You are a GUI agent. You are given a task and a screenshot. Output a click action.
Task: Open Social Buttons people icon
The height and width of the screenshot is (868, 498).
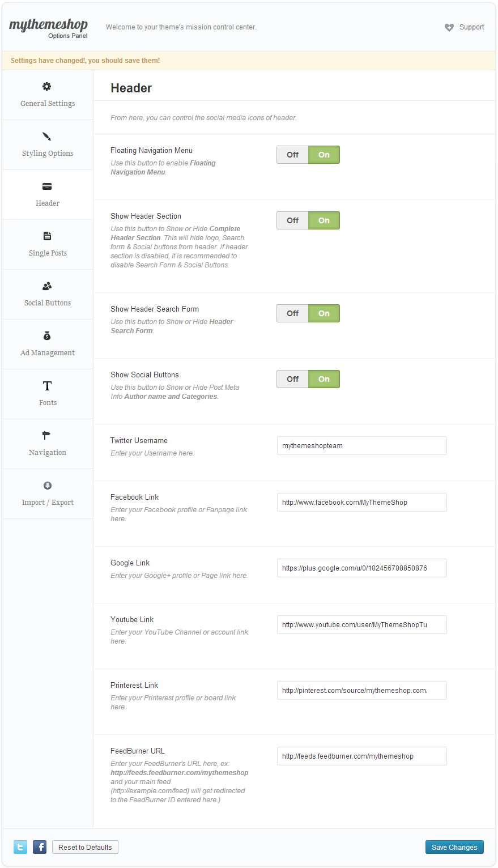pos(47,286)
